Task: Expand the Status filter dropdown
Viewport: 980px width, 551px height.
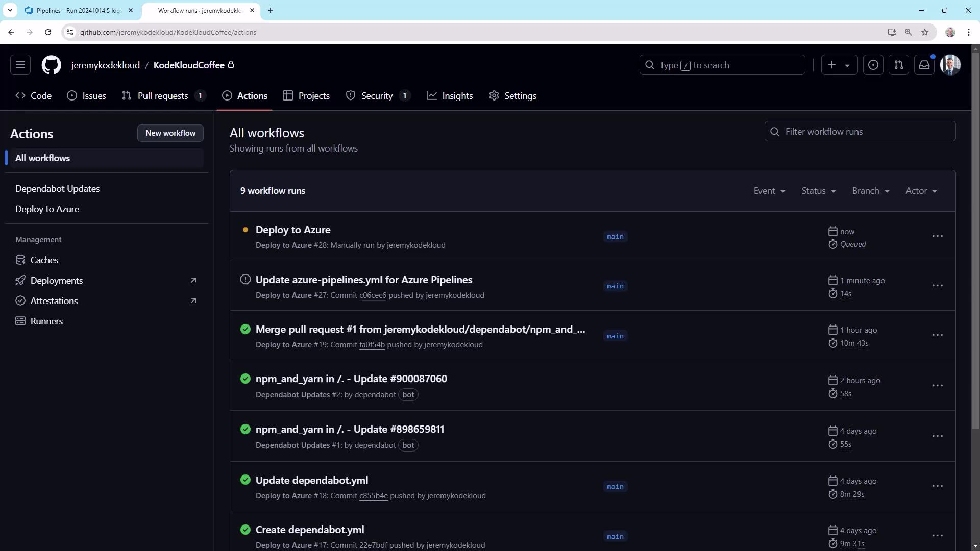Action: 818,191
